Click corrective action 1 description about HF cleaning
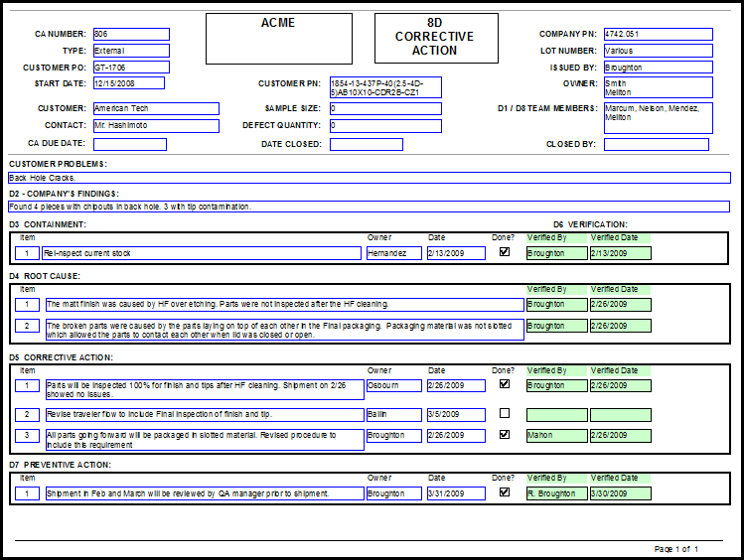Viewport: 744px width, 560px height. [x=205, y=389]
